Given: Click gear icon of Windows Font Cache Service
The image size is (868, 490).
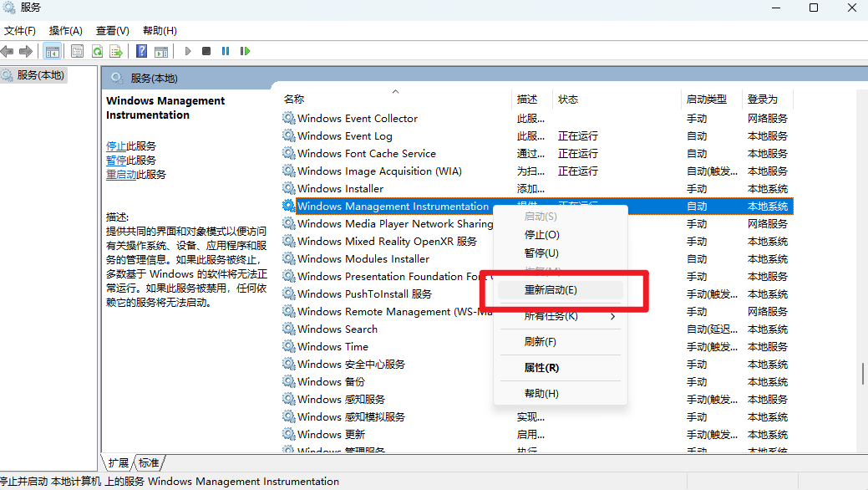Looking at the screenshot, I should click(x=288, y=153).
